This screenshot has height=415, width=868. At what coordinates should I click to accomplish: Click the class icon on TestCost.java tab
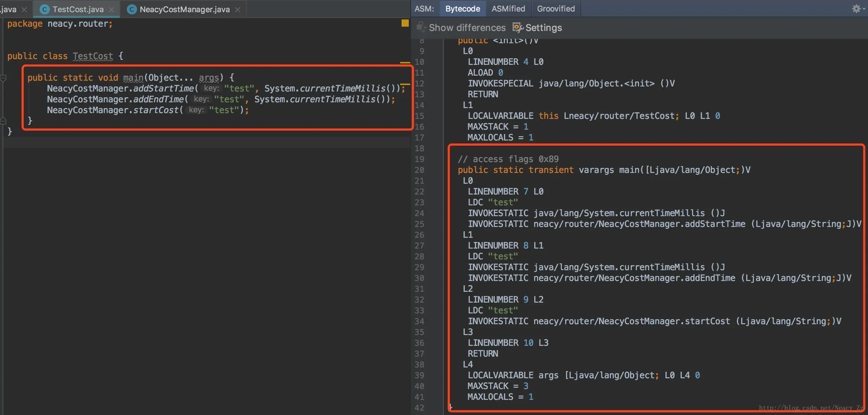tap(44, 9)
